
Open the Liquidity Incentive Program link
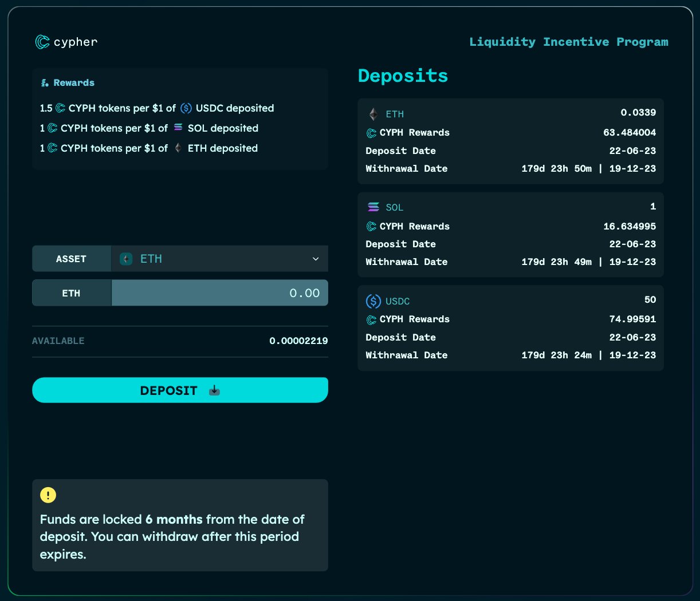(568, 41)
